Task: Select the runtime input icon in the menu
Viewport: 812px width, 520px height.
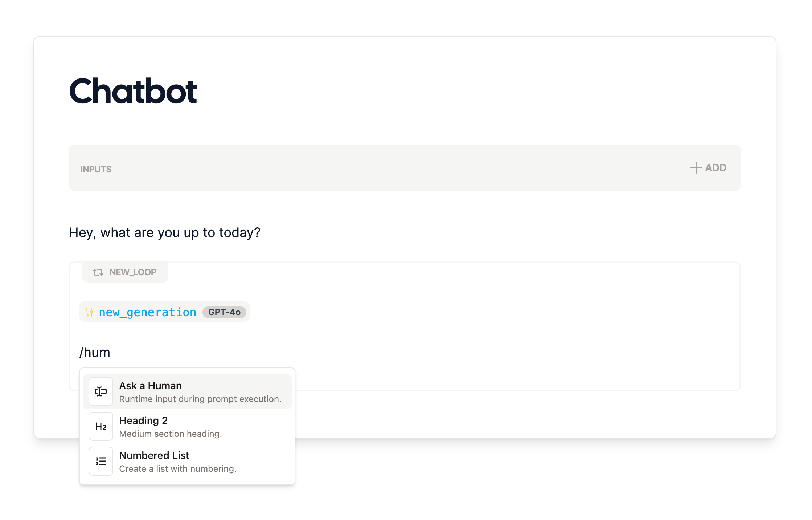Action: point(100,391)
